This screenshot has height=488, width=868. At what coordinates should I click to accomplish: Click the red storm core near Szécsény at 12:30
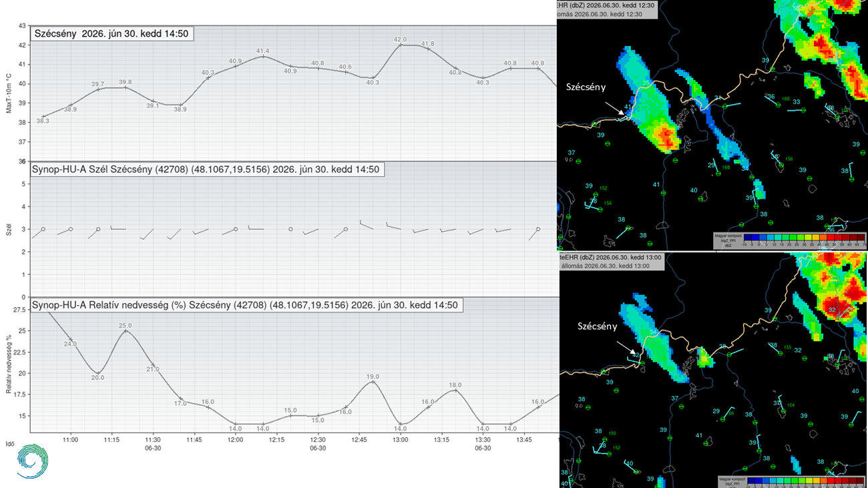pos(666,138)
